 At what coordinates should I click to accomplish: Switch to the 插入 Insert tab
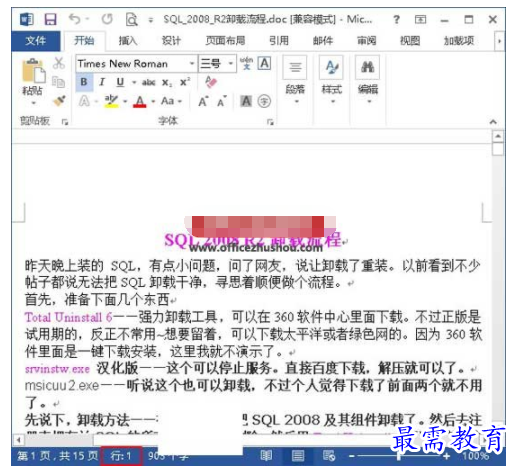coord(128,41)
